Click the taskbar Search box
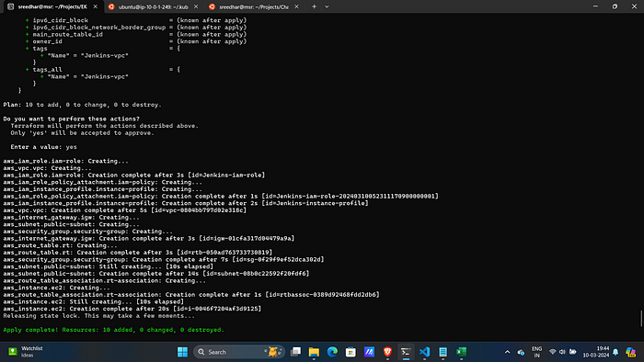Viewport: 644px width, 362px height. pos(239,352)
